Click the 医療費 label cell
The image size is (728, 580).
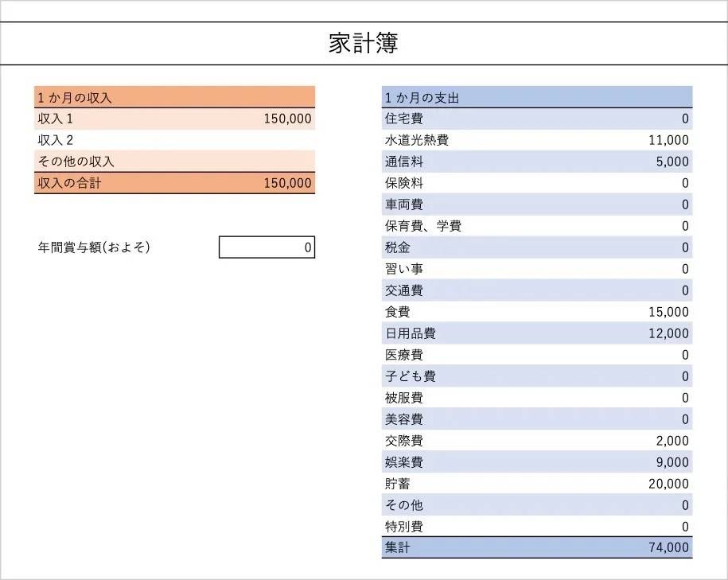404,355
